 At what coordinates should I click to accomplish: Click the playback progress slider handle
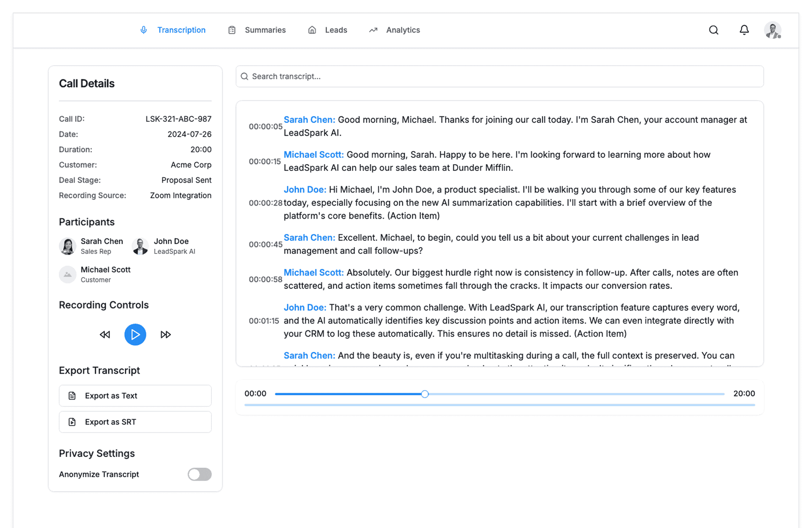(425, 394)
